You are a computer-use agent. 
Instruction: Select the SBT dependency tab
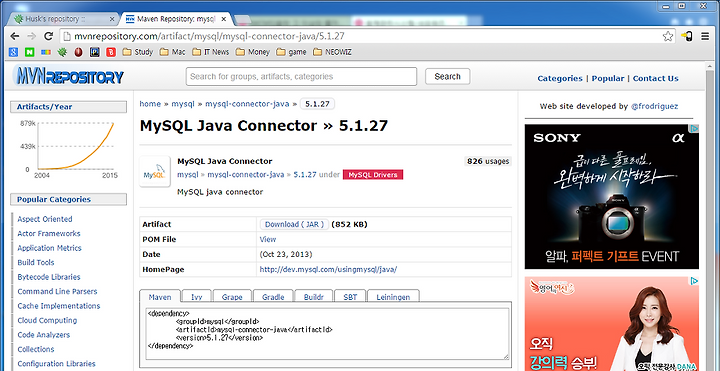pyautogui.click(x=350, y=297)
